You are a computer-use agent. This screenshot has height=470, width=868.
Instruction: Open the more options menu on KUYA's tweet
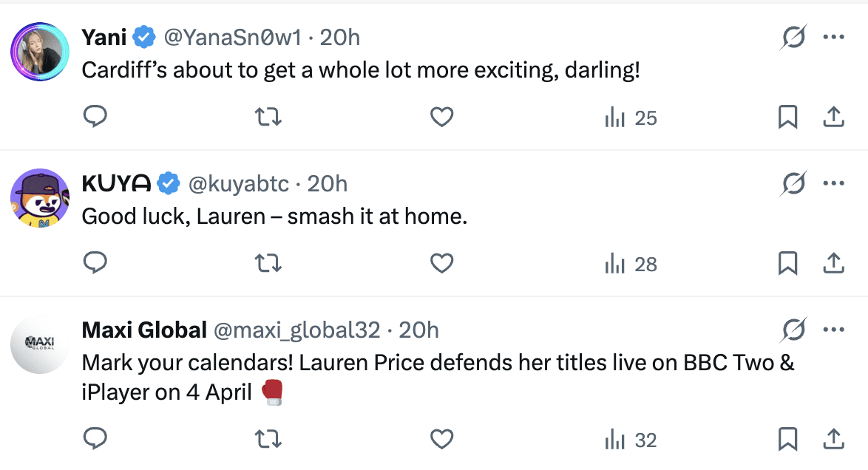pyautogui.click(x=834, y=183)
